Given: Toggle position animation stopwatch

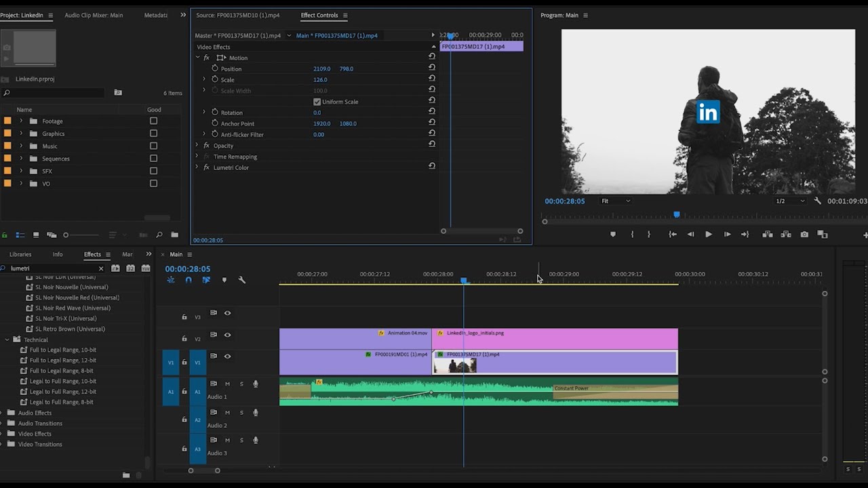Looking at the screenshot, I should click(x=215, y=68).
